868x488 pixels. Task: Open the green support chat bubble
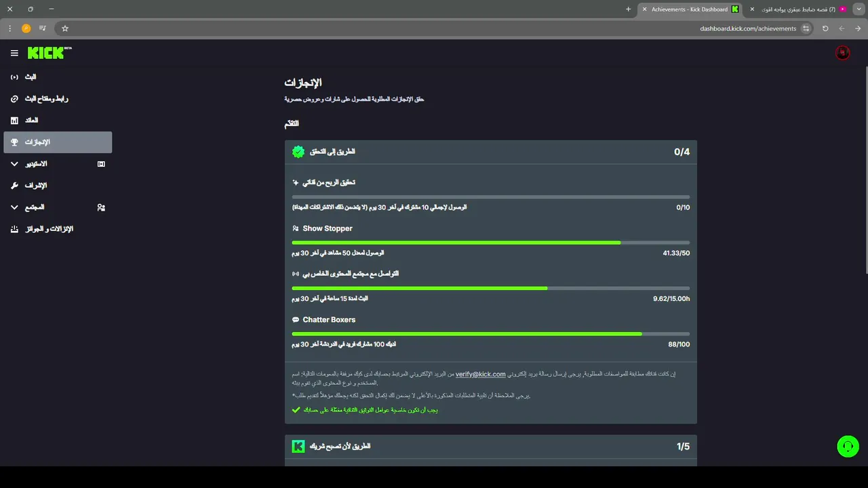coord(848,446)
